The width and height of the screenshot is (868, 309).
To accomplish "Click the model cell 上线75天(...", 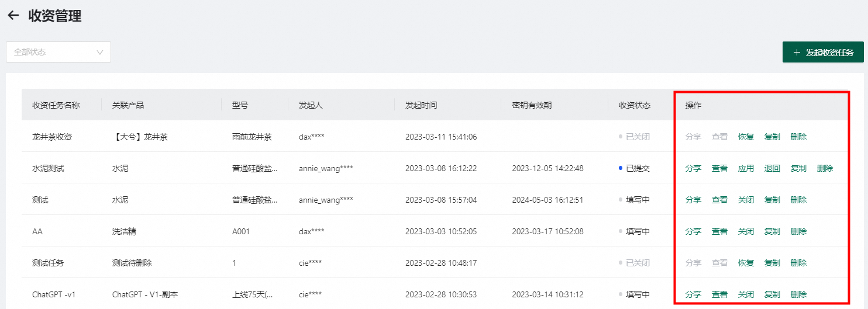I will (x=253, y=294).
